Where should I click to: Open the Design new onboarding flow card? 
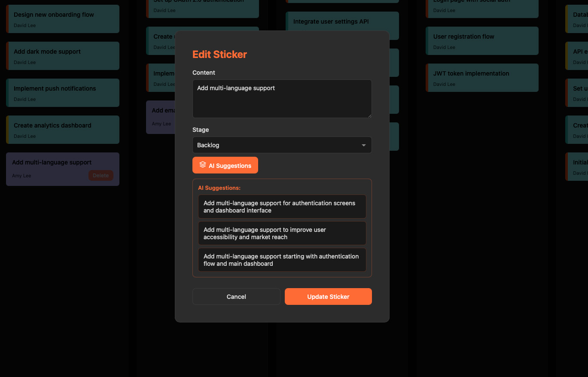point(62,18)
